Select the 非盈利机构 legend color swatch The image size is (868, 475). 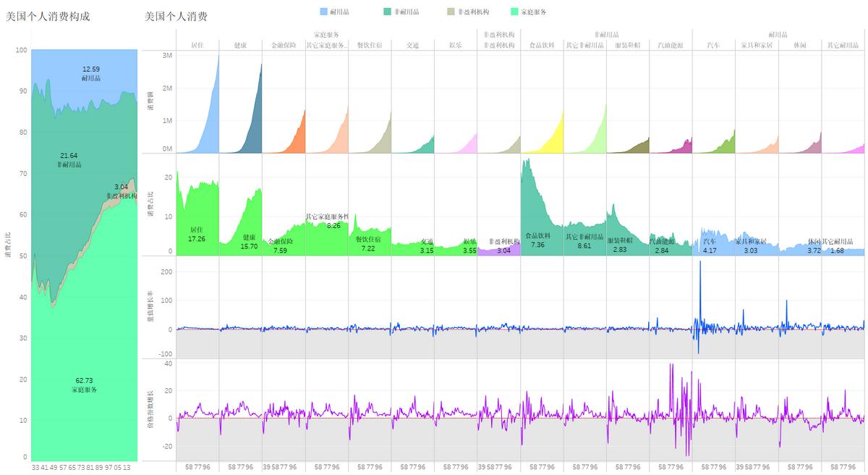pyautogui.click(x=451, y=12)
